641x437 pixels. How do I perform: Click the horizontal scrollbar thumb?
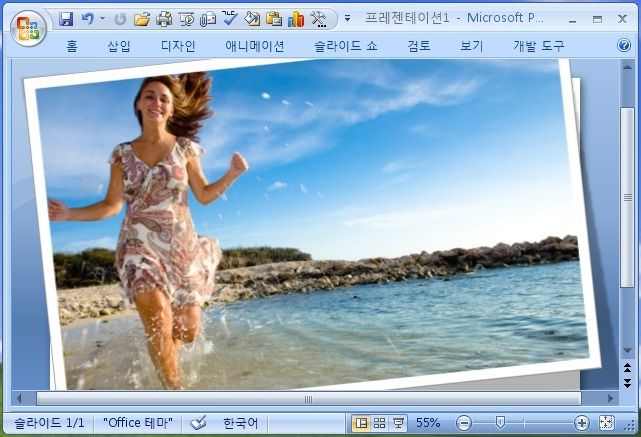coord(309,399)
